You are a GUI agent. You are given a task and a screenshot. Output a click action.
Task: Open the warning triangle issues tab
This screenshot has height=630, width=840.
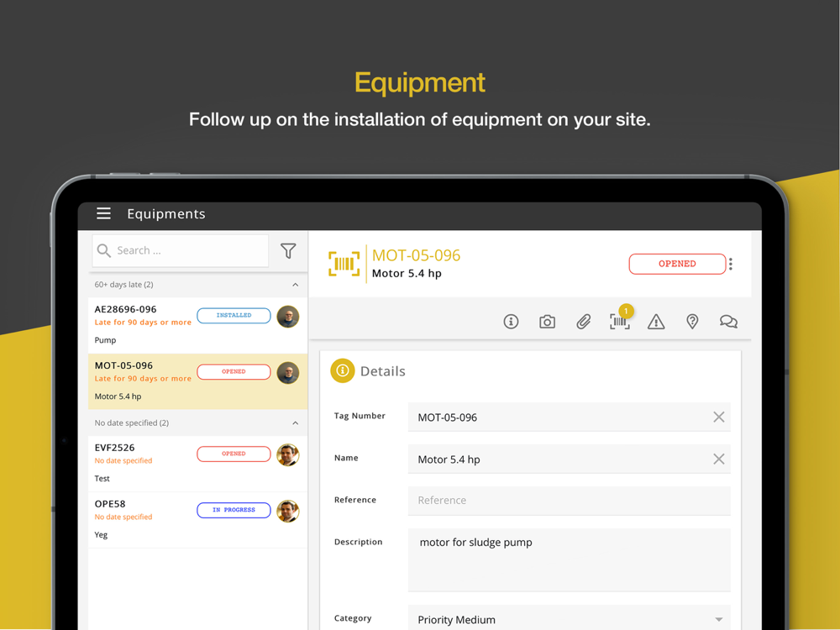(656, 322)
